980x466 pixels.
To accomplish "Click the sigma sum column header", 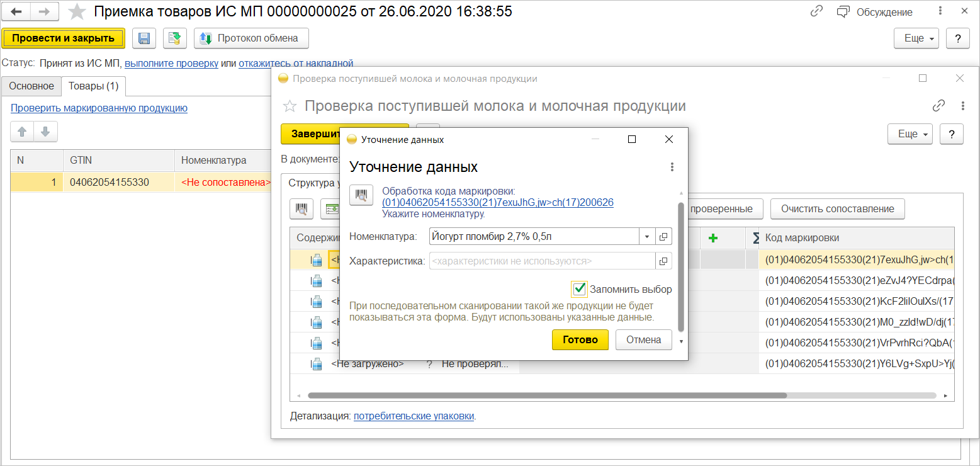I will [754, 238].
